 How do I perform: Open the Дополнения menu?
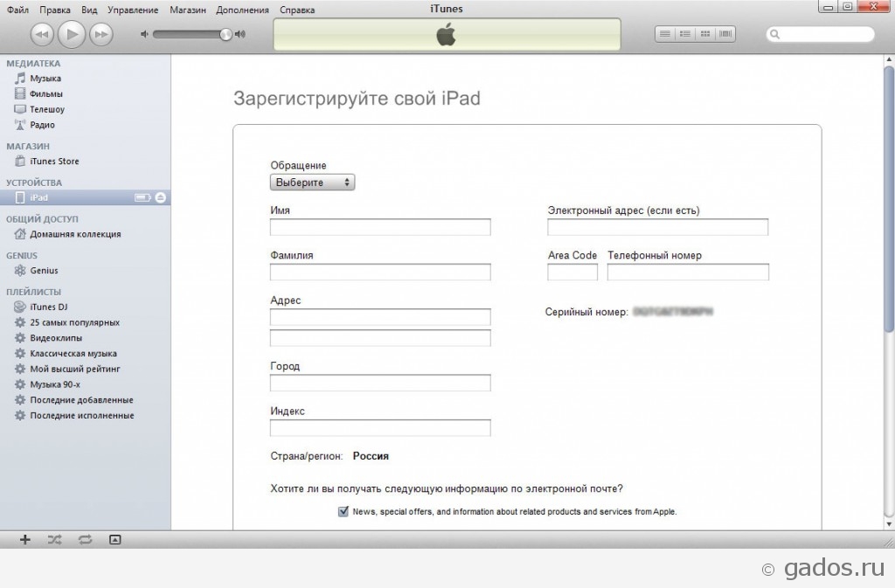click(242, 10)
